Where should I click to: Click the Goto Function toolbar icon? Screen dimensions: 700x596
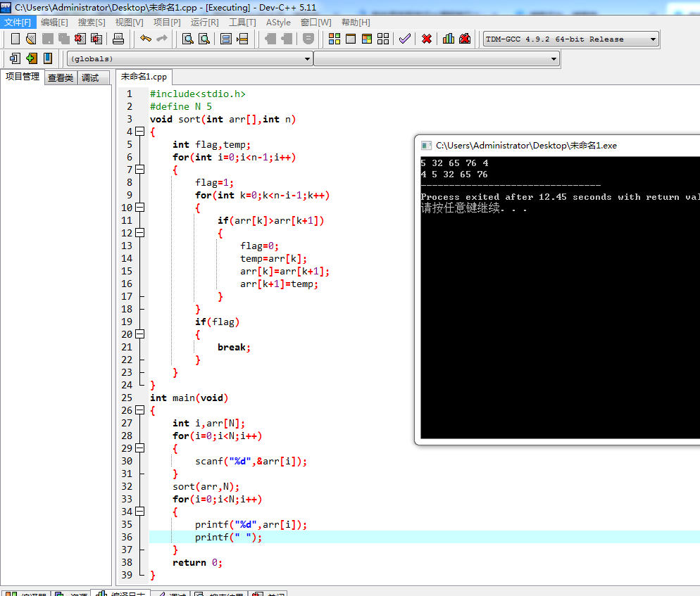click(x=226, y=39)
